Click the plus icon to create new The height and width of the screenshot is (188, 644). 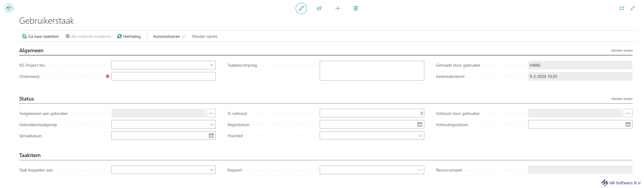[x=338, y=9]
